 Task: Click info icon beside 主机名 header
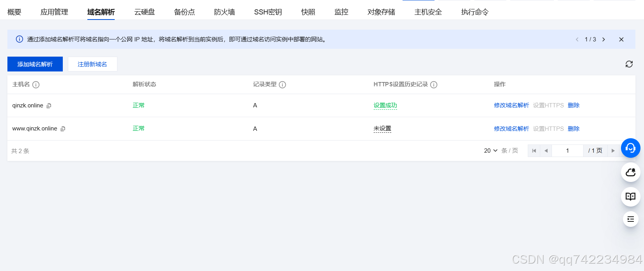[x=36, y=85]
